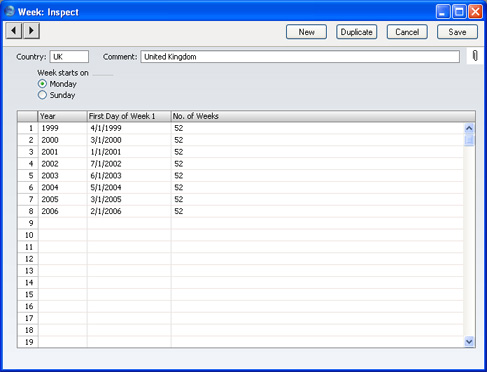Click the First Day of Week 1 header
This screenshot has width=487, height=372.
[x=129, y=116]
